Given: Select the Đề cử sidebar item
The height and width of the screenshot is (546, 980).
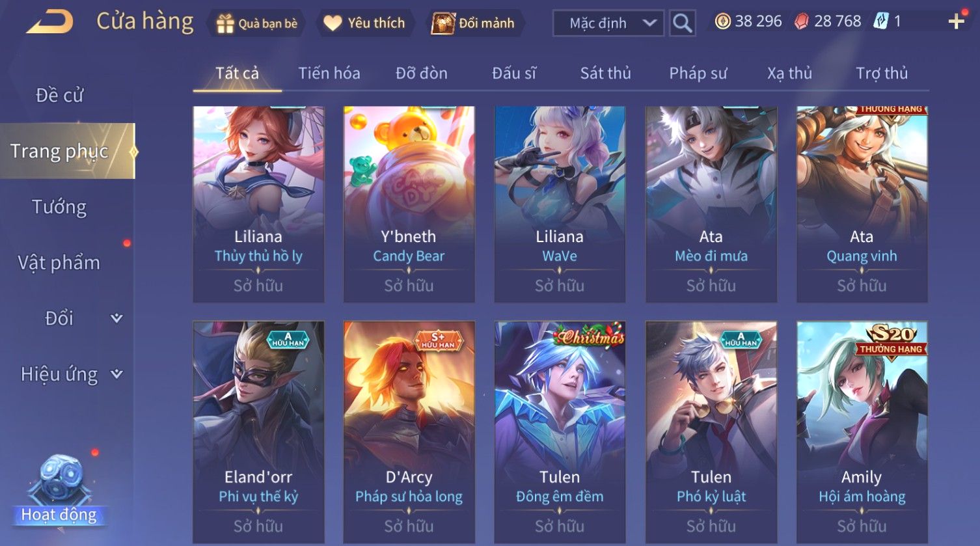Looking at the screenshot, I should [59, 95].
